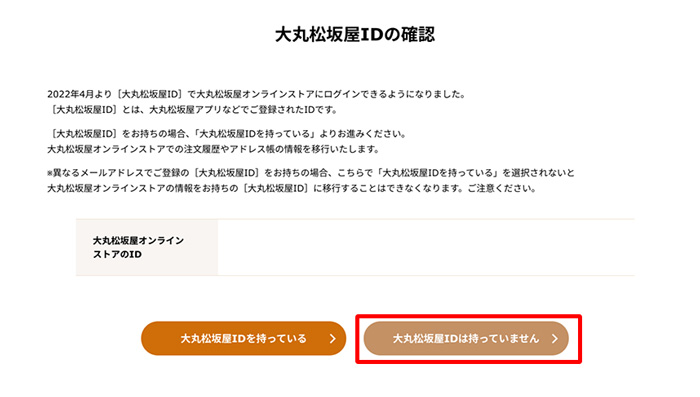This screenshot has height=397, width=700.
Task: Click the ストアのID text in table label
Action: coord(117,255)
